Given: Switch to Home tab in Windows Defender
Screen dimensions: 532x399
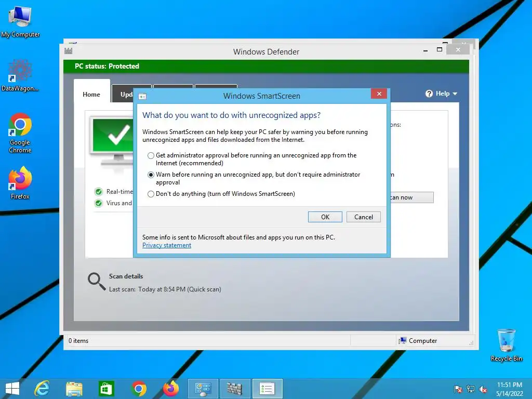Looking at the screenshot, I should [x=91, y=95].
